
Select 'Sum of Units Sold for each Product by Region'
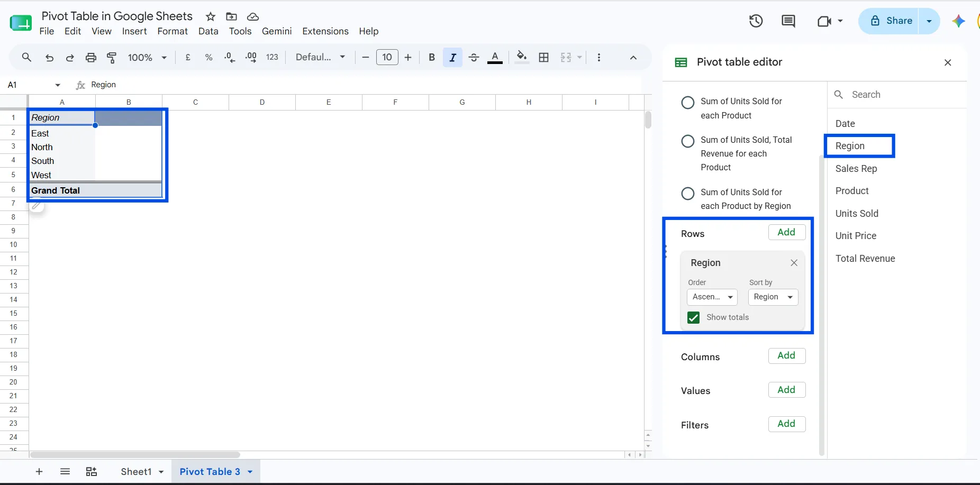688,194
